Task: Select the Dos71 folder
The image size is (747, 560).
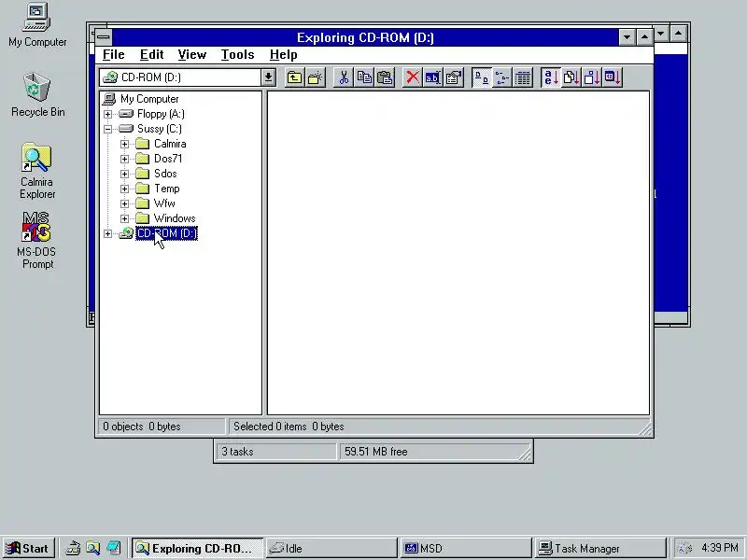Action: tap(168, 159)
